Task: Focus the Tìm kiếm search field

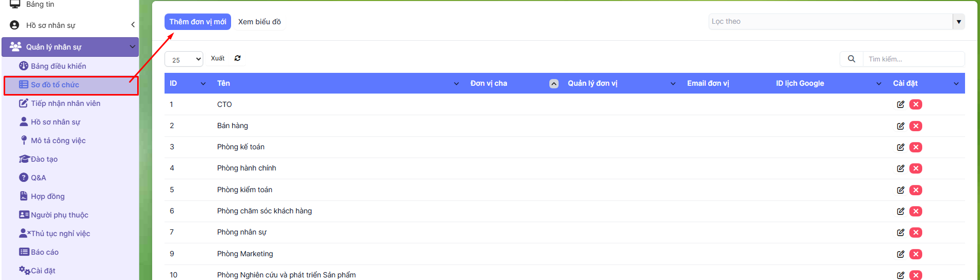Action: [x=913, y=59]
